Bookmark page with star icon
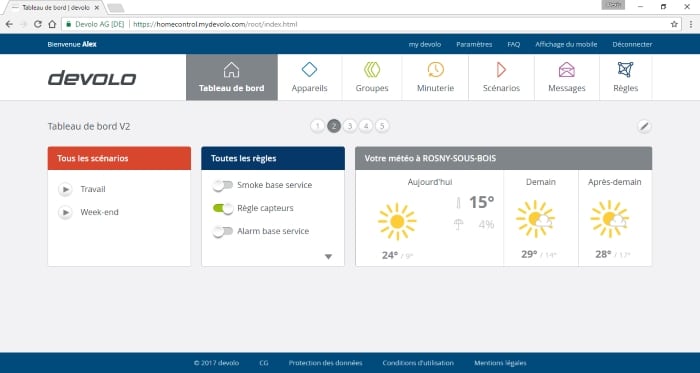Screen dimensions: 700x373 click(x=674, y=24)
